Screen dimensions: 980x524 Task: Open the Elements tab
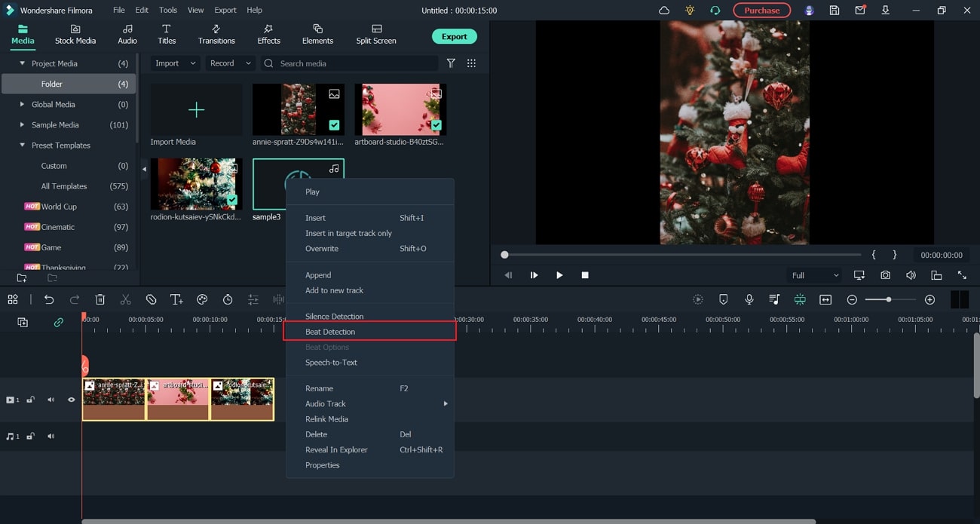(x=317, y=35)
